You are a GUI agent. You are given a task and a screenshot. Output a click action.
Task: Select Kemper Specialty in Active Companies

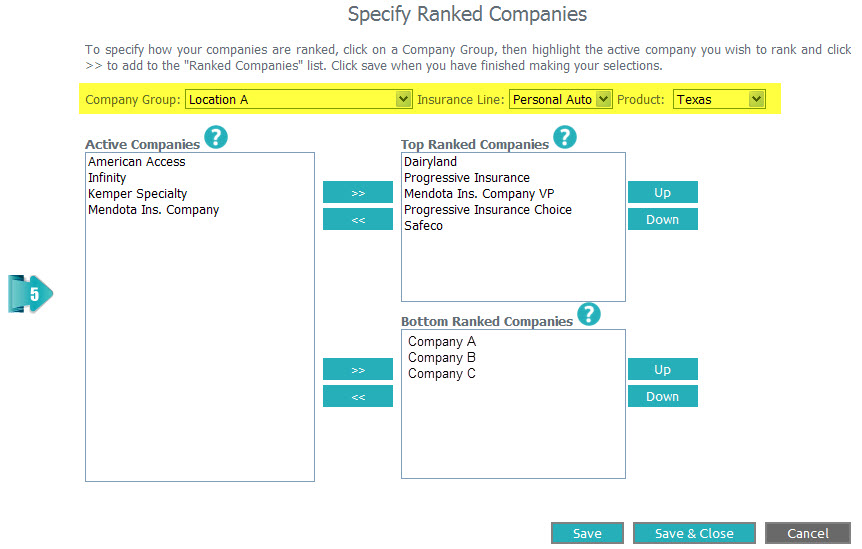[137, 193]
